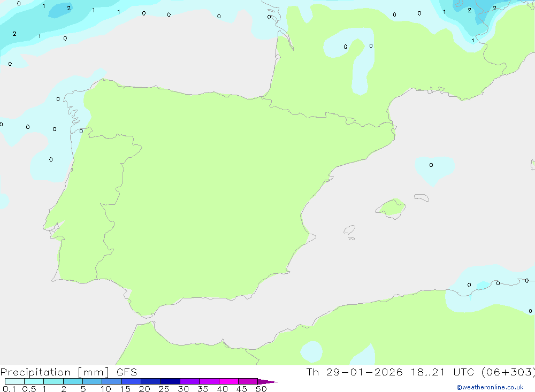Image resolution: width=535 pixels, height=392 pixels.
Task: Click the "15" legend scale label
Action: point(125,389)
